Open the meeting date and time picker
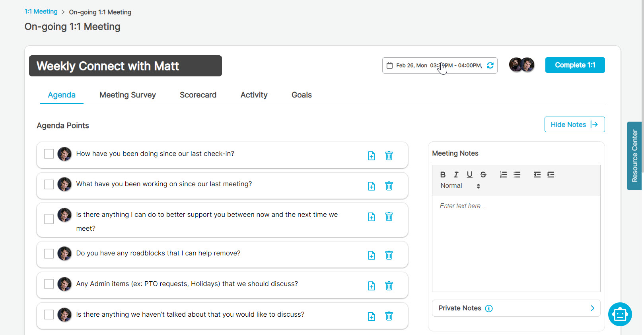This screenshot has height=335, width=644. click(435, 66)
